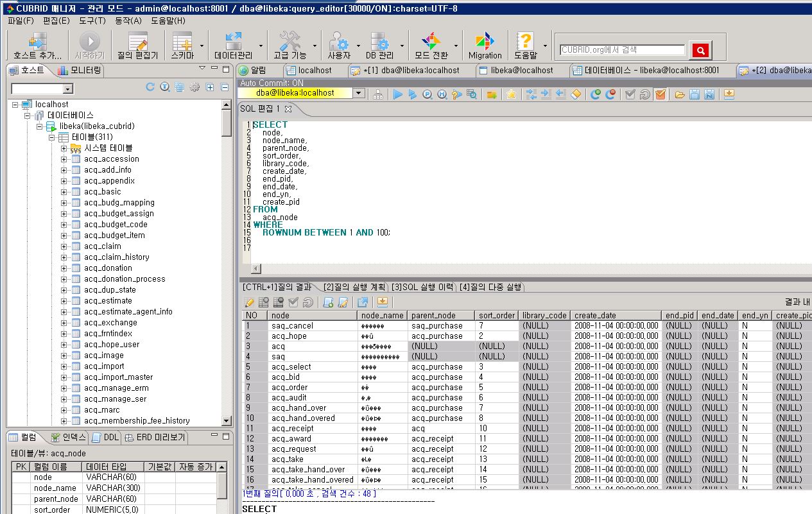Click the refresh icon in the host panel toolbar

pyautogui.click(x=150, y=87)
